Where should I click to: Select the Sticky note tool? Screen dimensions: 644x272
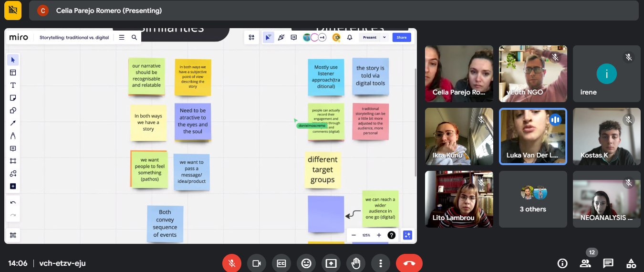13,98
